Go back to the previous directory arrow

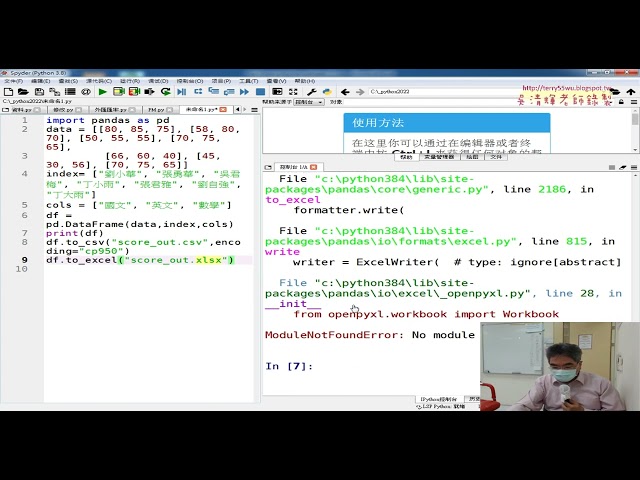[x=345, y=92]
